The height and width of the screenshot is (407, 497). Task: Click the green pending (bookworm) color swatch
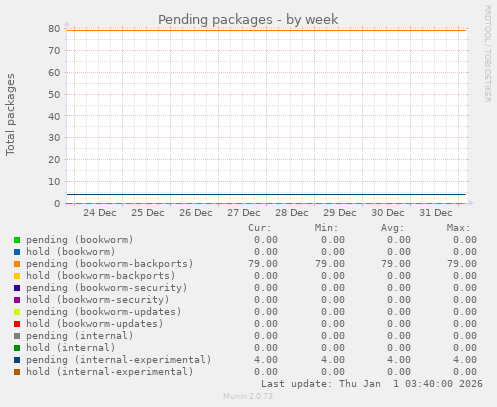coord(17,240)
